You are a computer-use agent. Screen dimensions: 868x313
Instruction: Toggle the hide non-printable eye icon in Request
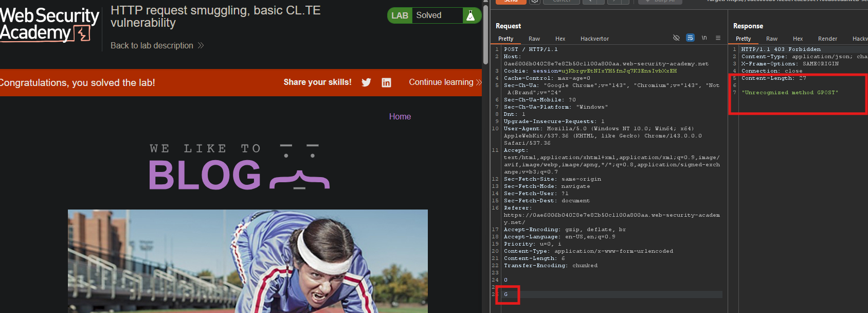click(x=676, y=38)
